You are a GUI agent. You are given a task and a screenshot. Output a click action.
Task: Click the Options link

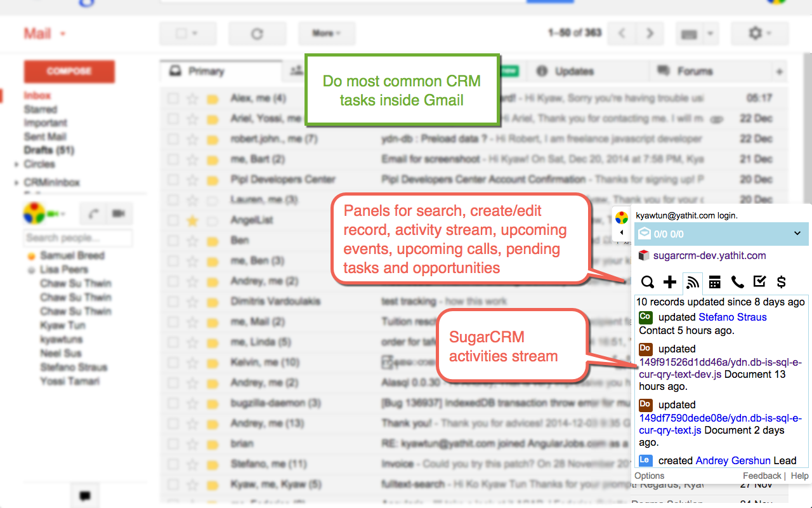[x=650, y=476]
